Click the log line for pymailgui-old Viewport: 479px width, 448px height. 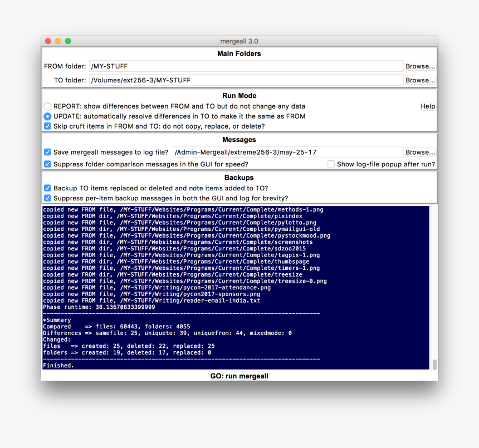coord(181,229)
